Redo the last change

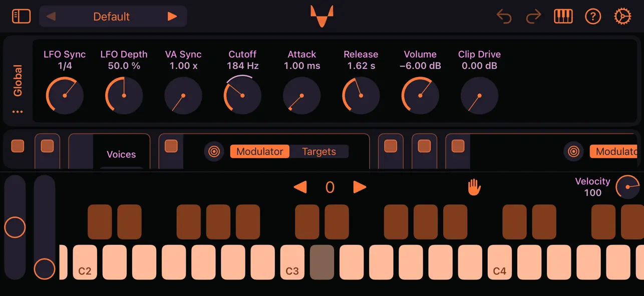(533, 16)
